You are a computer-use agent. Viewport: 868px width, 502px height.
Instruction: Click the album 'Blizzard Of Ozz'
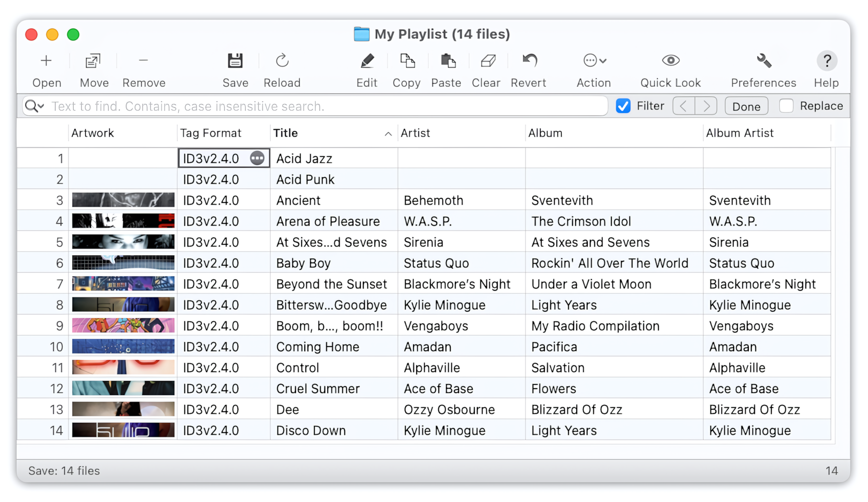577,409
